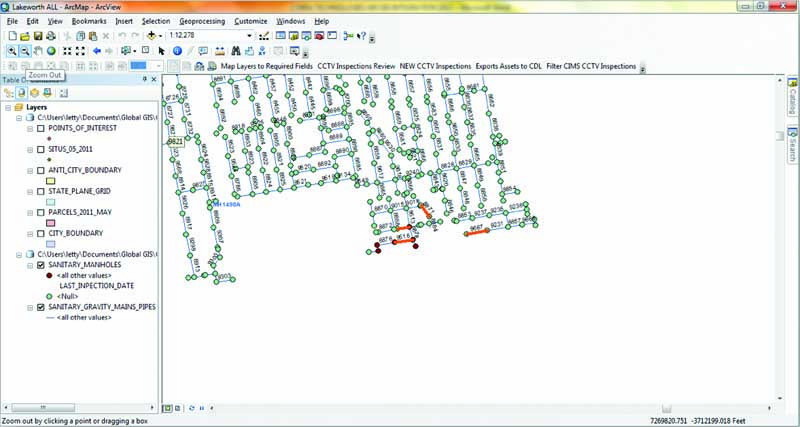Show the PARCELS_2011_MAY layer

[x=41, y=212]
